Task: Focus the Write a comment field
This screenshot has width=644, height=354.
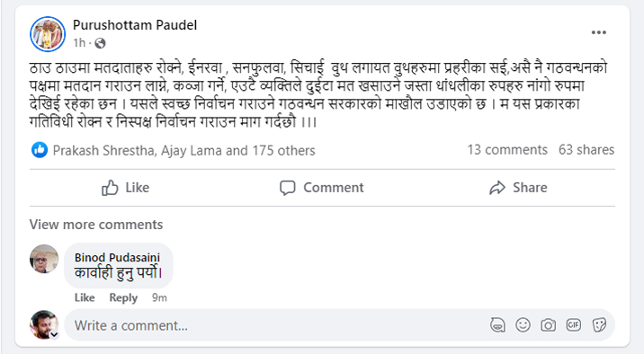Action: click(275, 325)
